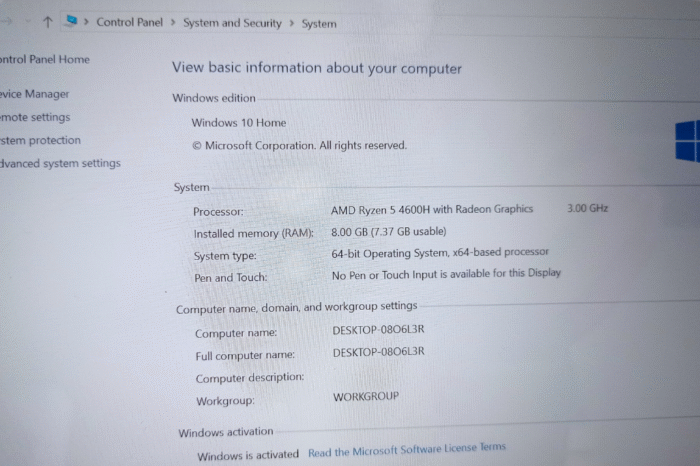
Task: Open Advanced system settings
Action: click(60, 163)
